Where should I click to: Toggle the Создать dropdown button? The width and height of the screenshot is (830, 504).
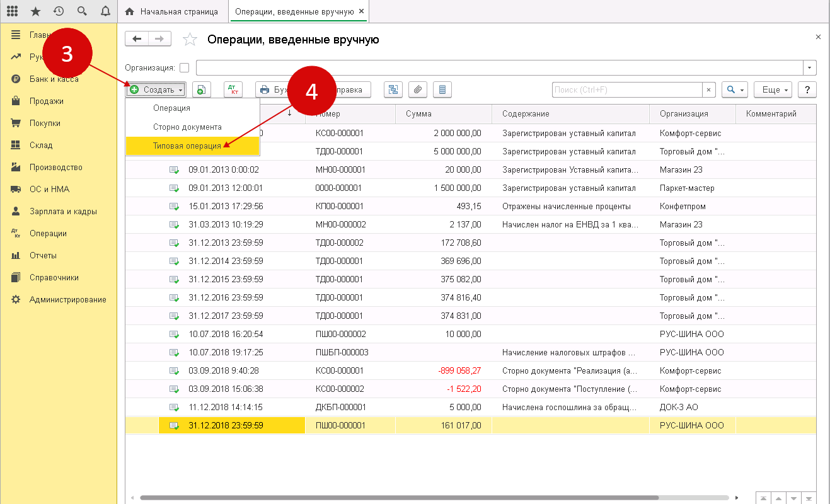(156, 90)
